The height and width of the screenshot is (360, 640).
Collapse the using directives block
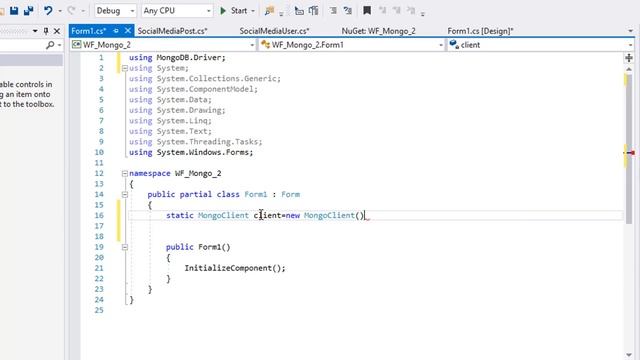point(125,68)
